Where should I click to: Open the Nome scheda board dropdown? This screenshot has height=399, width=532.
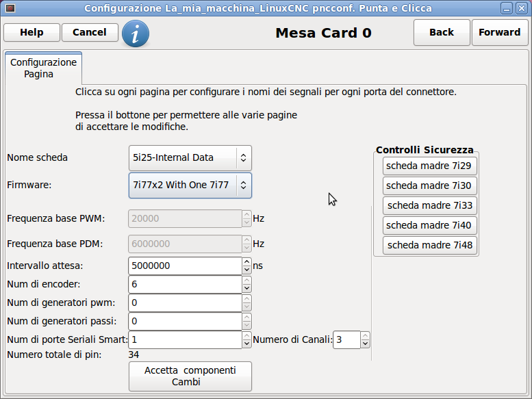coord(190,158)
